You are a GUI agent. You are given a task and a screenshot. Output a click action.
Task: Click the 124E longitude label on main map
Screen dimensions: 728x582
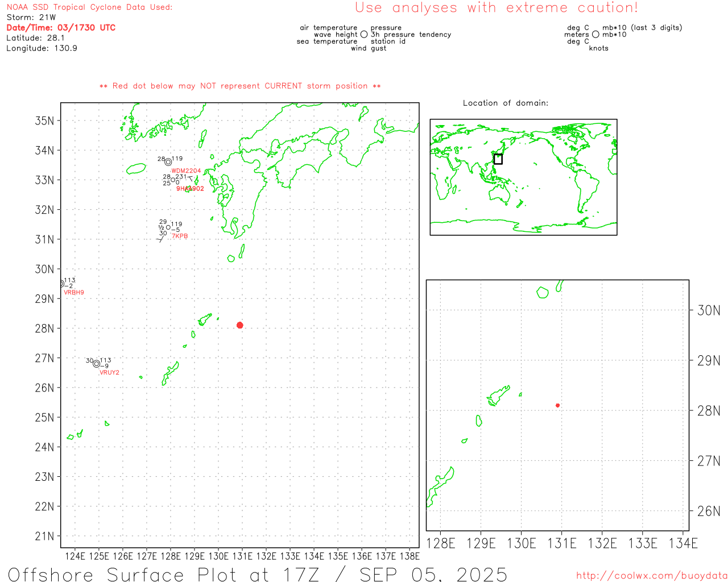point(75,556)
